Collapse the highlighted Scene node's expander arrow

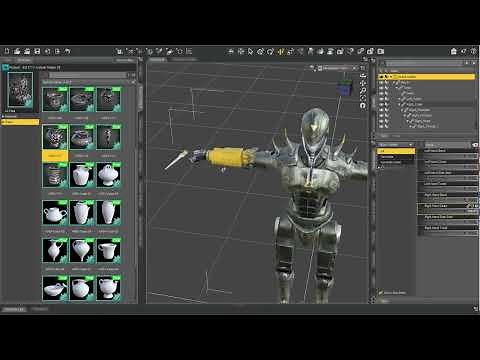click(391, 77)
